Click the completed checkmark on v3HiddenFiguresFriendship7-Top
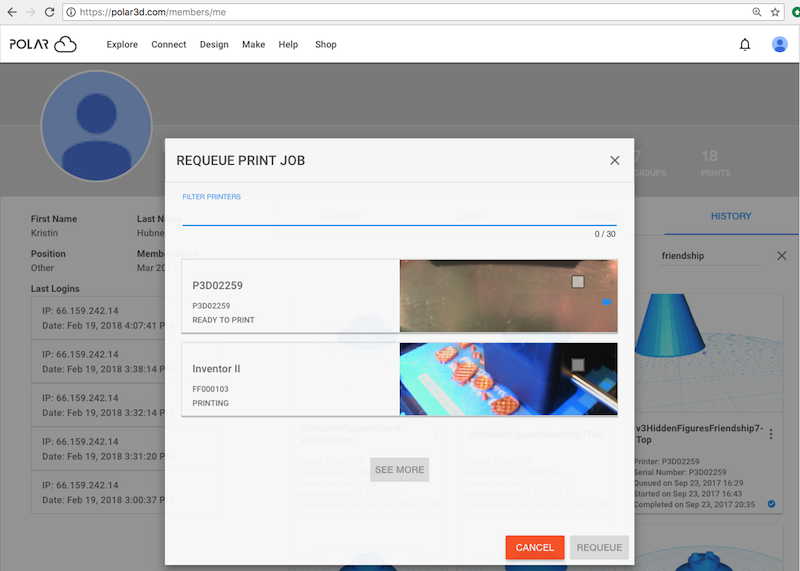Viewport: 800px width, 571px height. click(771, 504)
